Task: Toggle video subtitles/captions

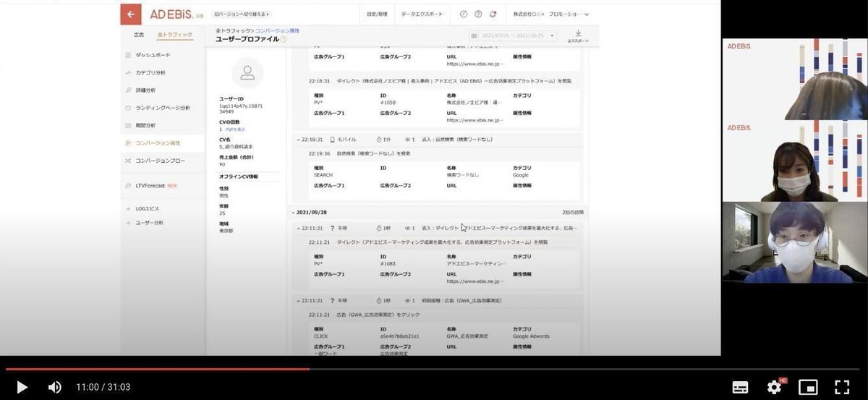Action: 740,387
